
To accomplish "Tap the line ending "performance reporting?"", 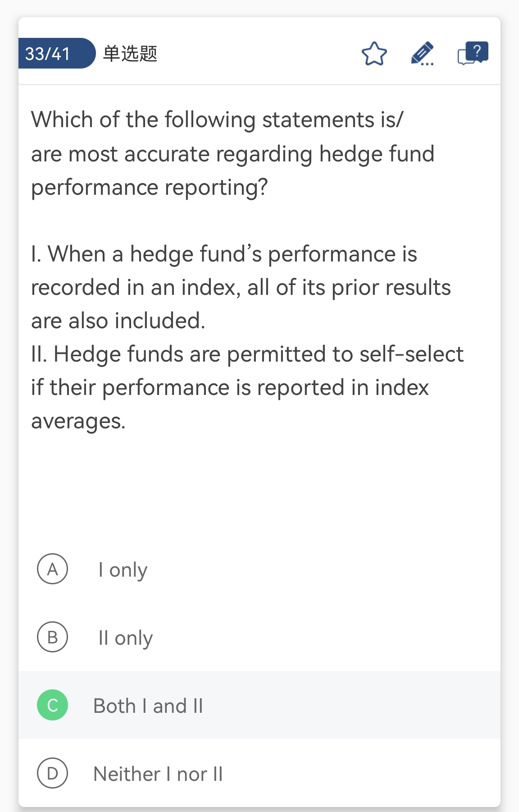I will point(150,188).
